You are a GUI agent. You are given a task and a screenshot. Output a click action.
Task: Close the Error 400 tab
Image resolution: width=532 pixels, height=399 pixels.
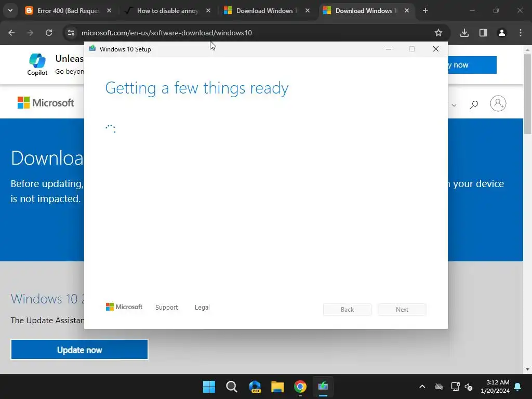click(x=109, y=10)
